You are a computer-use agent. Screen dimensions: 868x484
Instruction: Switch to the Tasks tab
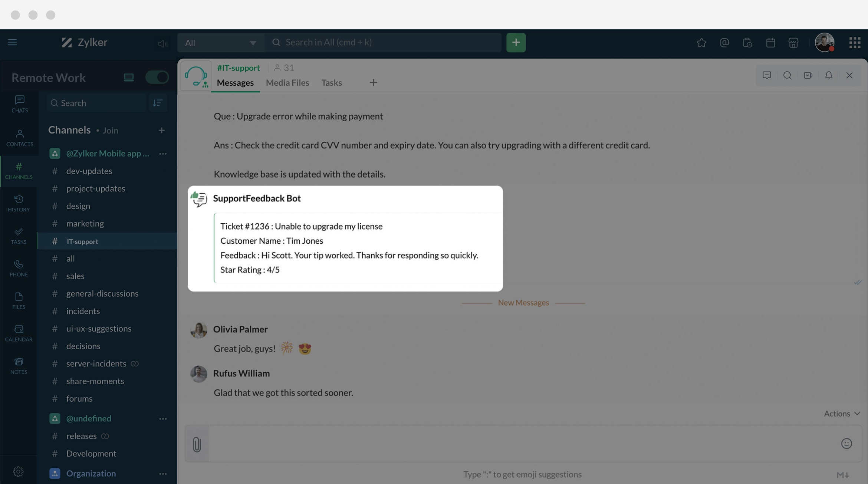331,83
